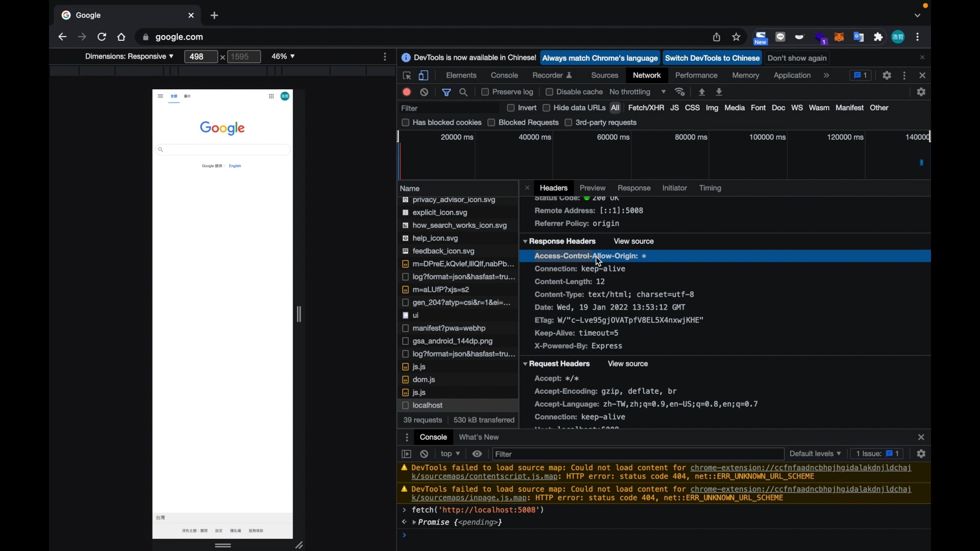
Task: Open DevTools settings gear in top bar
Action: [x=887, y=76]
